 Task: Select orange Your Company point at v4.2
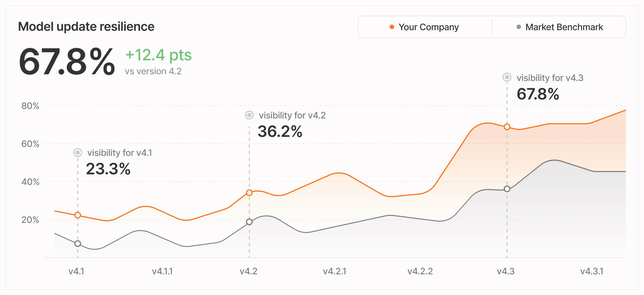click(249, 193)
